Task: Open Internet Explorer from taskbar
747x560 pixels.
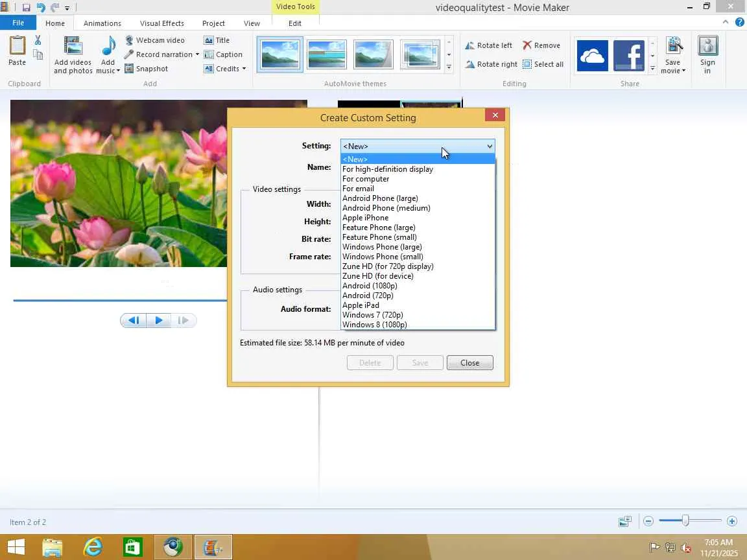Action: 93,546
